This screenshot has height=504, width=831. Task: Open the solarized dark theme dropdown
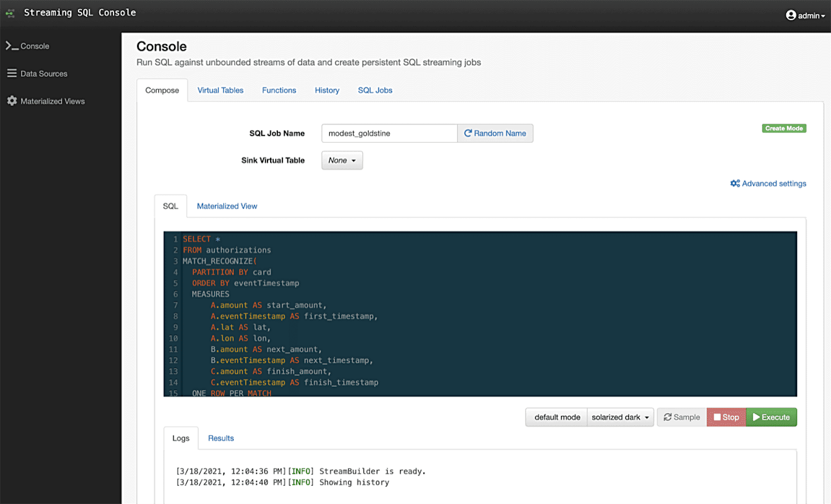click(620, 417)
